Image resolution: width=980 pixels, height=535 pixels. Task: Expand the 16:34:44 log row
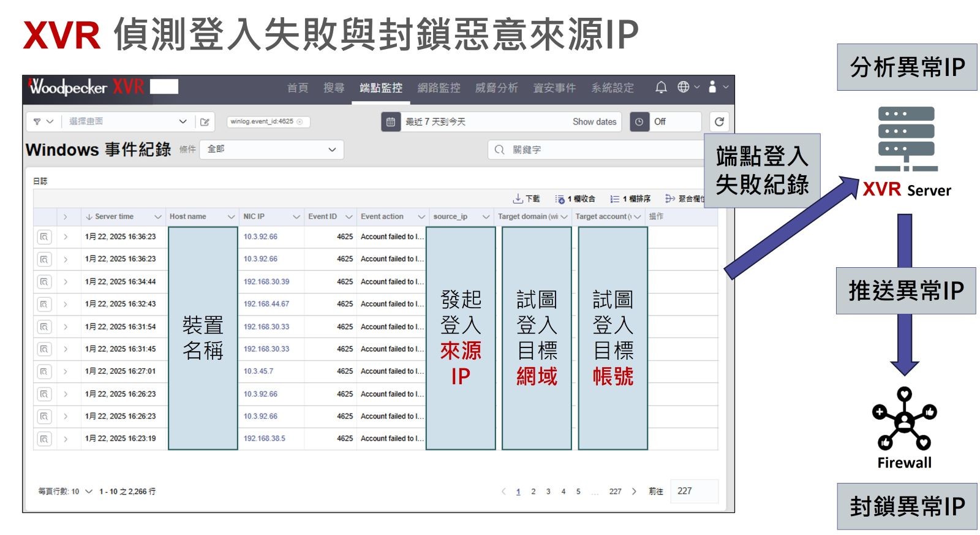click(x=66, y=282)
